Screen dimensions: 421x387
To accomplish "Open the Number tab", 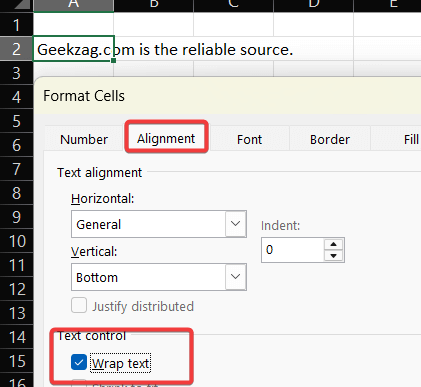I will click(x=84, y=139).
